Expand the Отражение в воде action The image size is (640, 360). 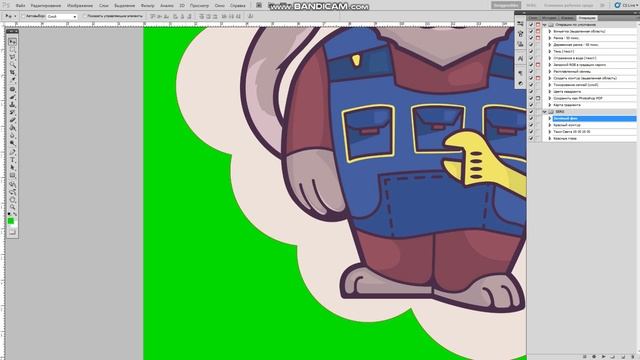(550, 58)
